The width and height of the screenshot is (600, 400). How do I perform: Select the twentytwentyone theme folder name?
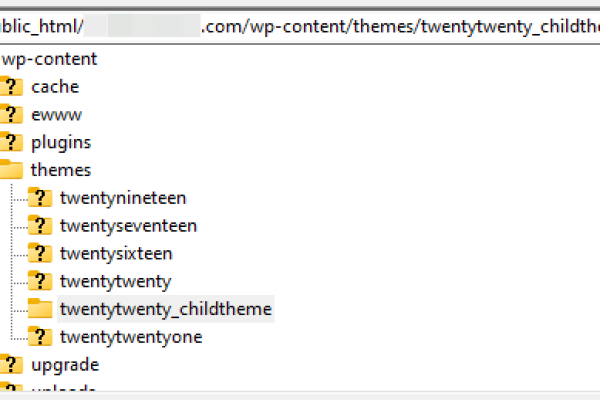(131, 337)
